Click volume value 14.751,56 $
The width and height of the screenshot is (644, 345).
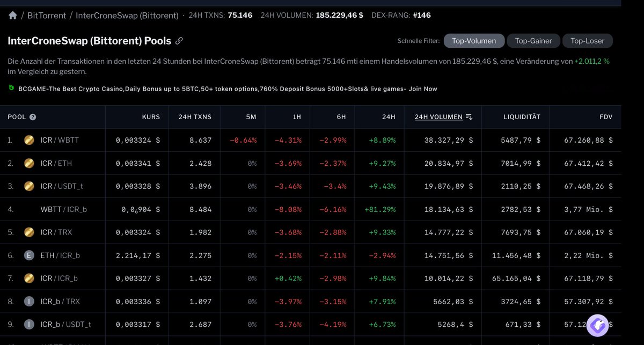point(449,255)
